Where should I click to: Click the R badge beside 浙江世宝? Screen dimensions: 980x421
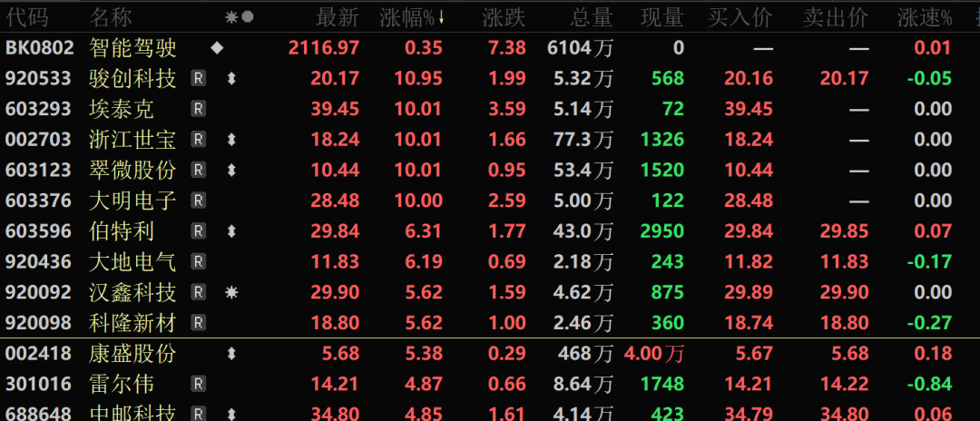point(198,140)
